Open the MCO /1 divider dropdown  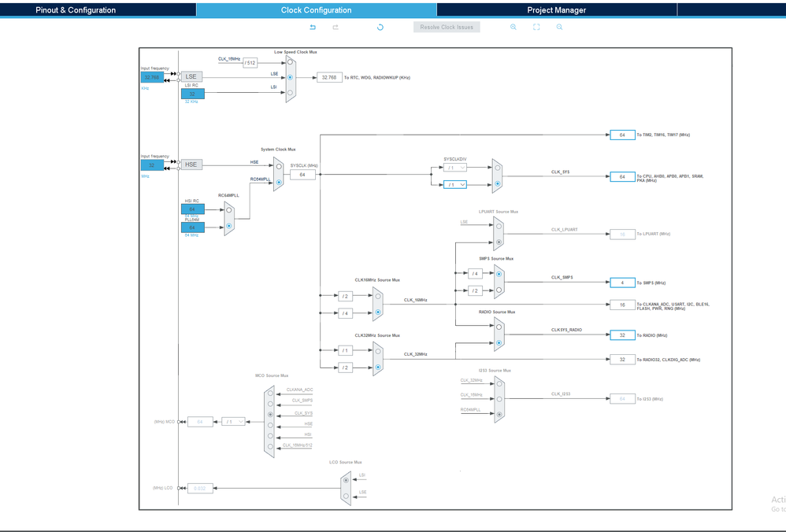coord(233,422)
